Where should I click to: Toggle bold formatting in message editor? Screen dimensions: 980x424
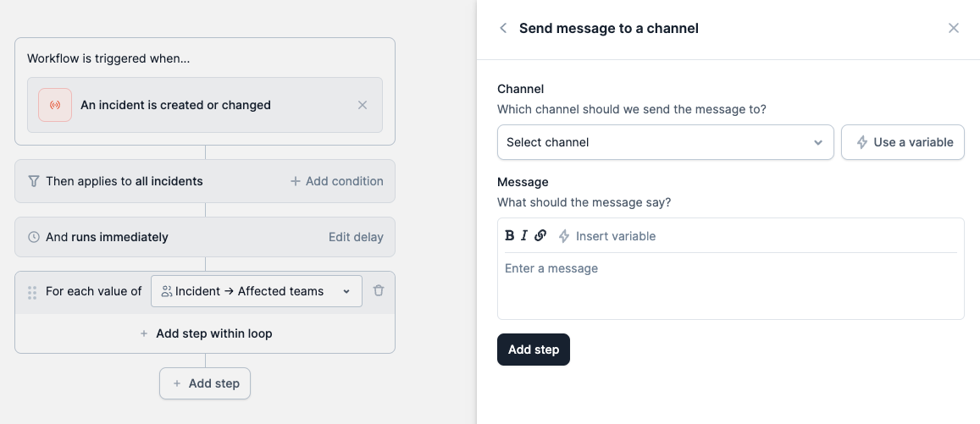[x=509, y=236]
